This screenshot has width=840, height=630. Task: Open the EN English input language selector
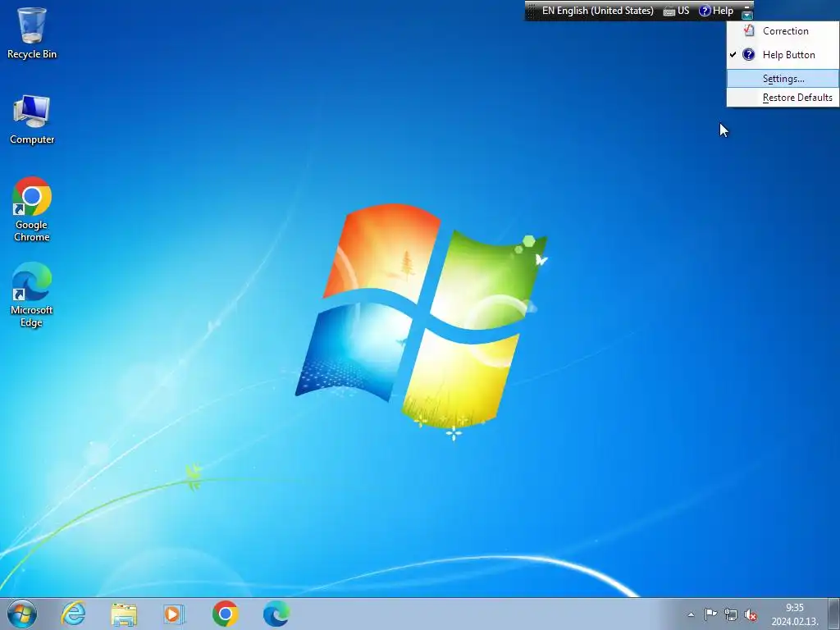point(597,11)
